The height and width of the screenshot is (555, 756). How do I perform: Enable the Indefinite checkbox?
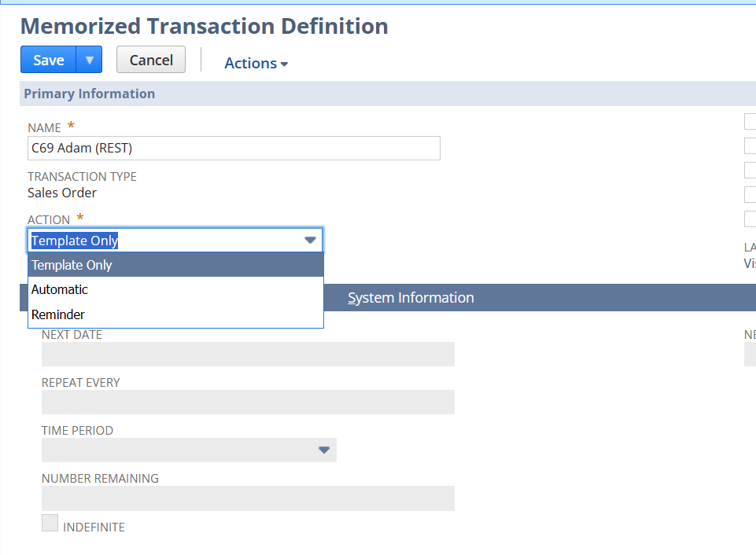pyautogui.click(x=50, y=523)
